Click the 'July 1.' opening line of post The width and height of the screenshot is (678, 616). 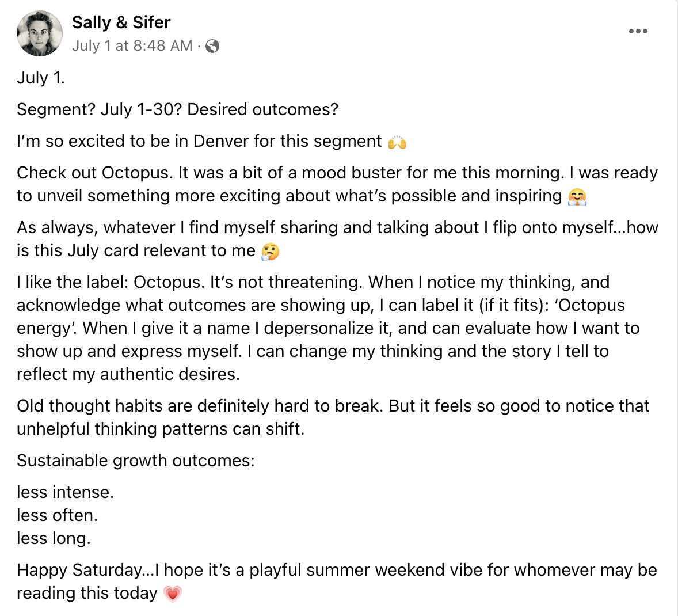[x=41, y=78]
